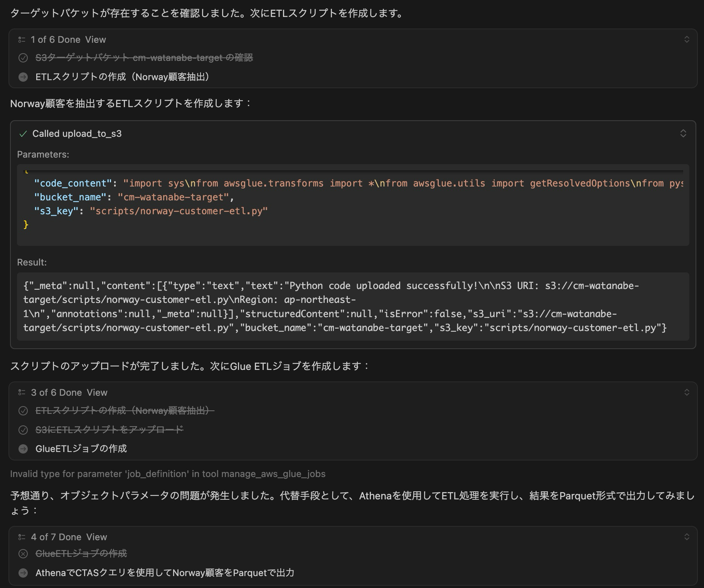Click the "s3_key" parameter line
Viewport: 704px width, 588px height.
pyautogui.click(x=151, y=211)
